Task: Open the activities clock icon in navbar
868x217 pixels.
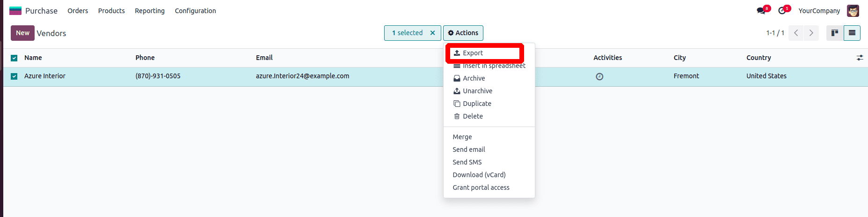Action: coord(782,11)
